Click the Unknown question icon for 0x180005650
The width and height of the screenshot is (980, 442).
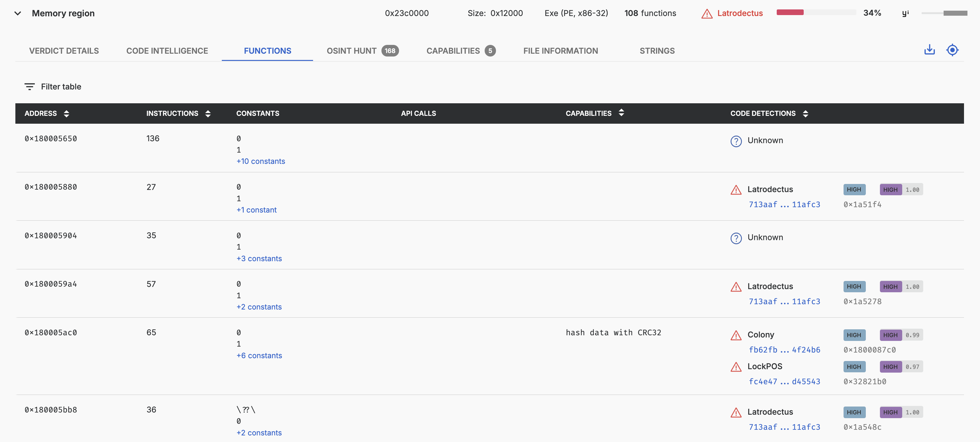pyautogui.click(x=736, y=141)
